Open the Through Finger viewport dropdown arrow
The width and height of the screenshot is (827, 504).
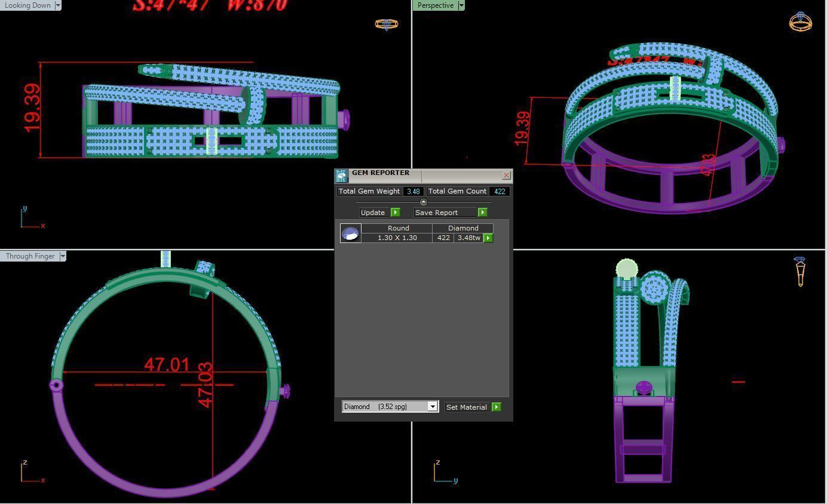[63, 256]
